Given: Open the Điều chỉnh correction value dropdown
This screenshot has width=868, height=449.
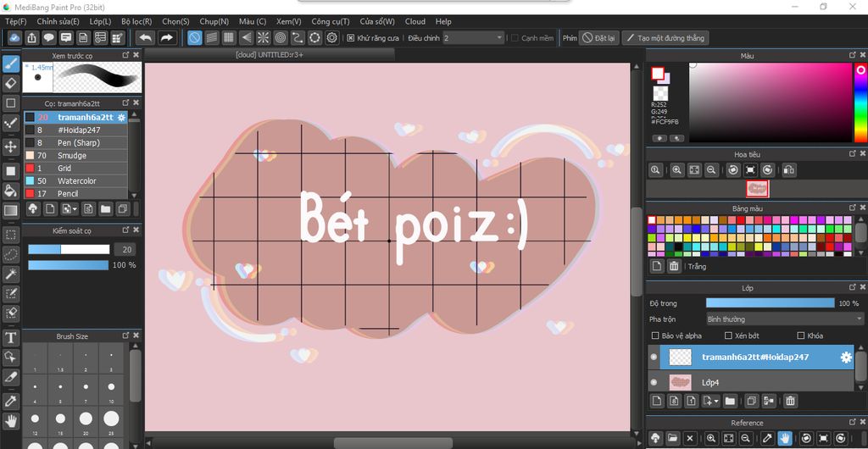Looking at the screenshot, I should click(473, 37).
